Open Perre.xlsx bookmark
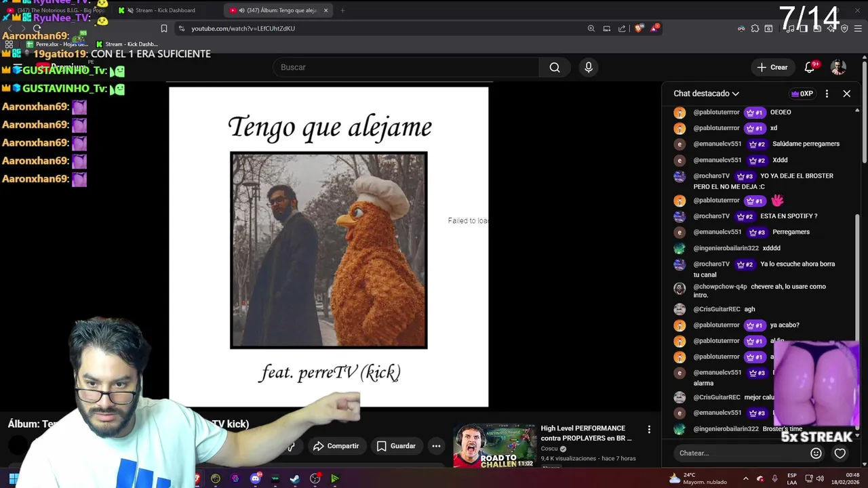This screenshot has height=488, width=868. 57,44
